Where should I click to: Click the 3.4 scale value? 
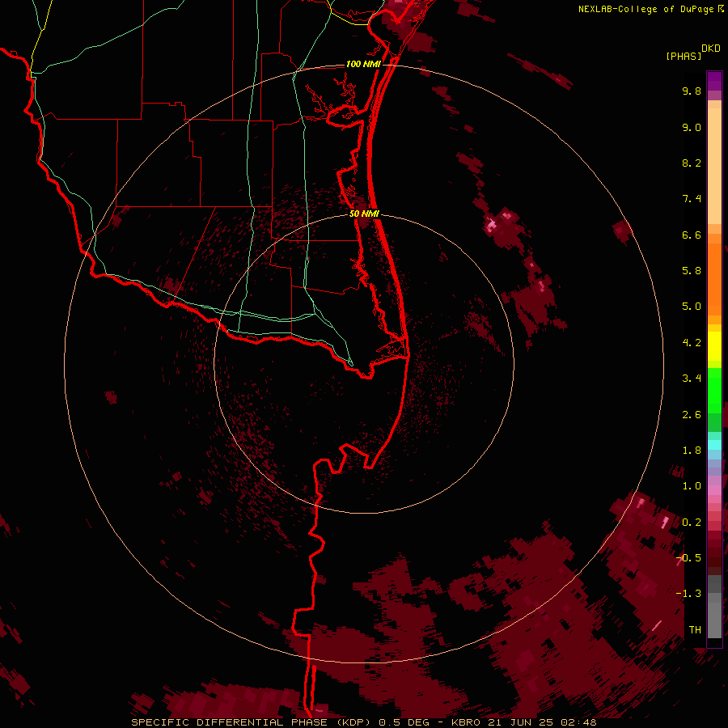692,379
